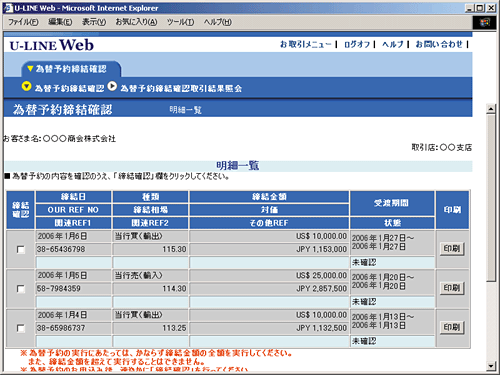Click the rate 114.30 cell
The height and width of the screenshot is (375, 500).
tap(150, 289)
